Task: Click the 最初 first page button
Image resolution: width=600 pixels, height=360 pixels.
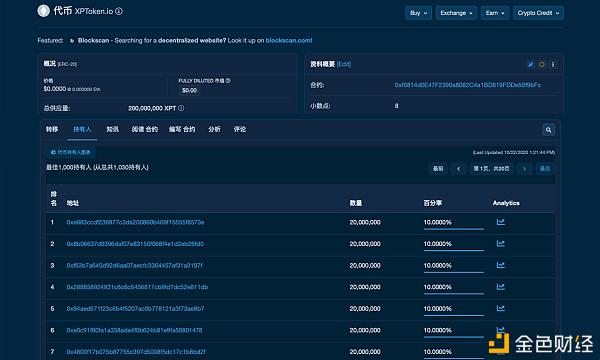Action: coord(438,169)
